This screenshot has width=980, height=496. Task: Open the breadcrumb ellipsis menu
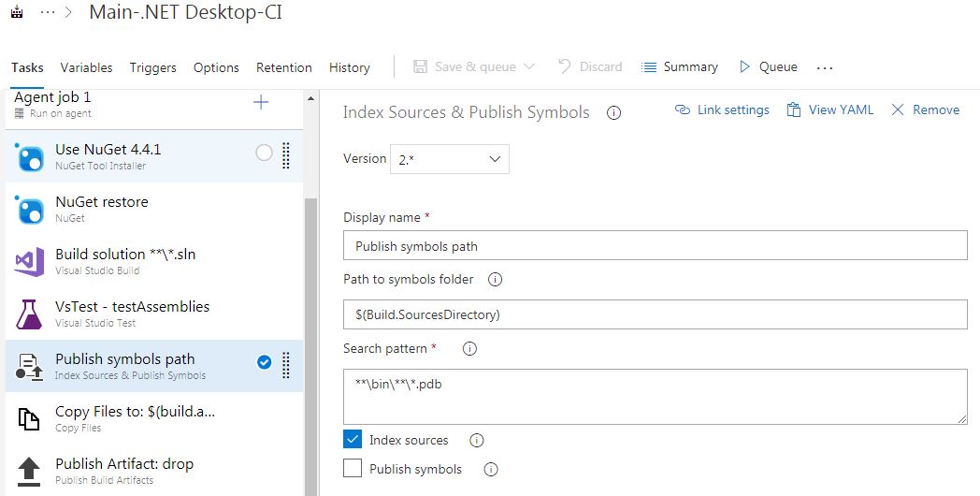48,12
